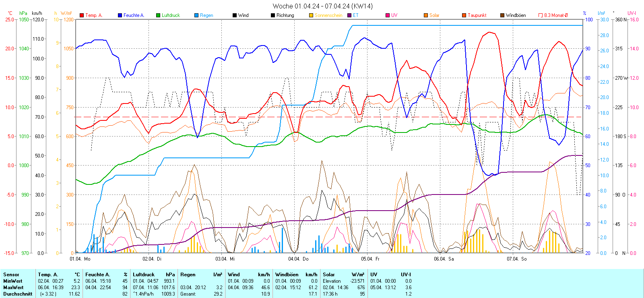Click the hollow 8.3 Monat-Ø legend box
644x298 pixels.
click(x=541, y=15)
